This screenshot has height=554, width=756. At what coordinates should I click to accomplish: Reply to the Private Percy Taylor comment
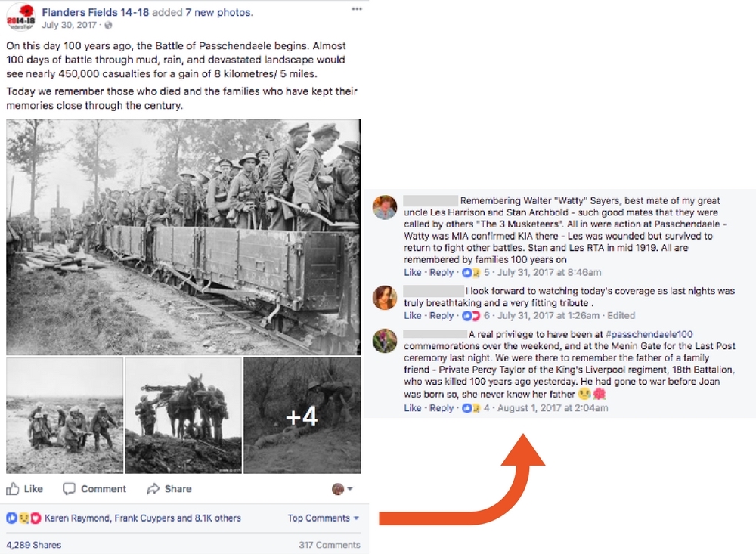click(442, 408)
